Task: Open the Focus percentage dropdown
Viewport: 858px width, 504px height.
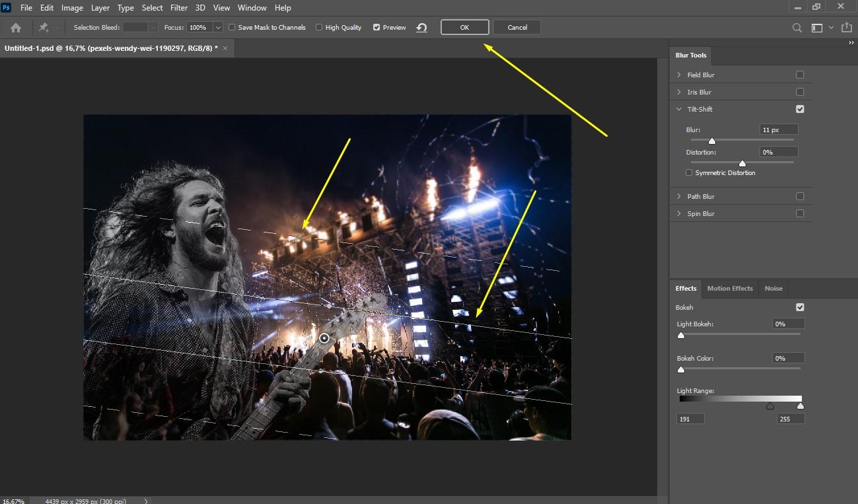Action: tap(218, 28)
